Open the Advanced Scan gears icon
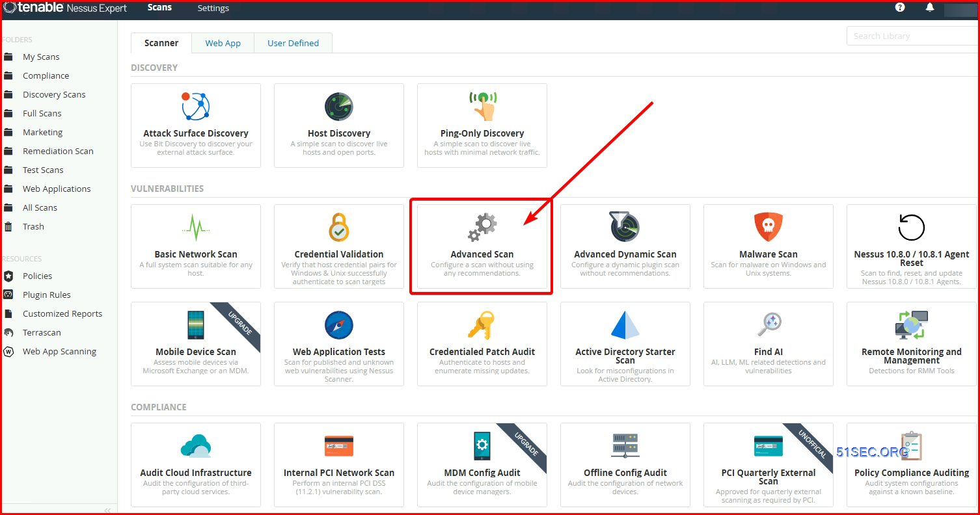The width and height of the screenshot is (980, 515). [482, 228]
